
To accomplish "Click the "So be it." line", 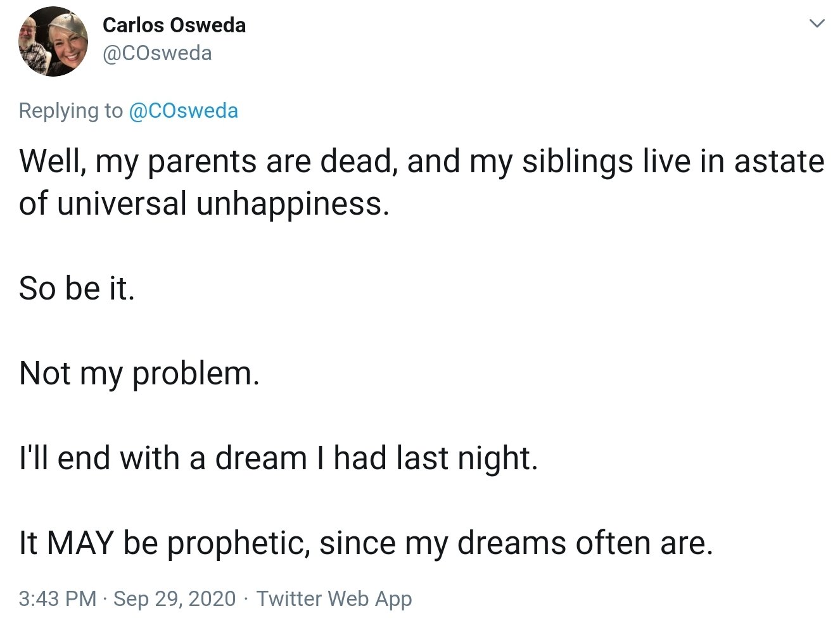I will click(77, 289).
